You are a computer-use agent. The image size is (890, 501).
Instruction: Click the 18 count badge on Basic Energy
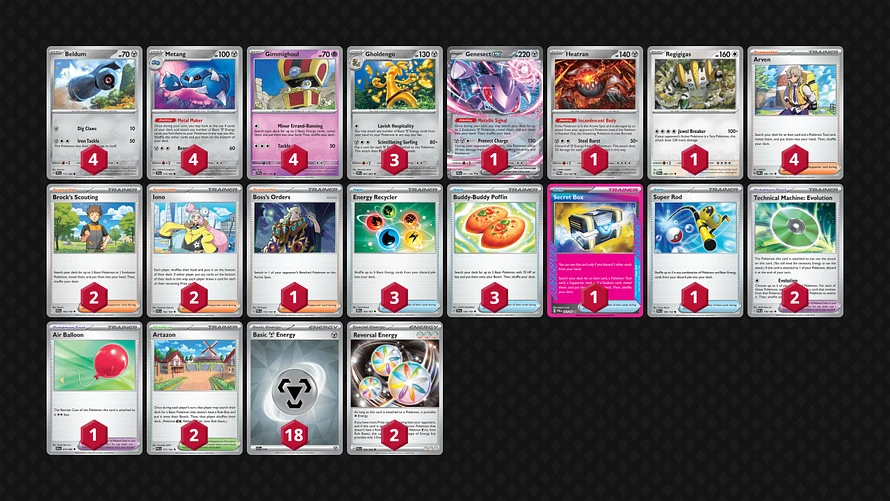pos(294,435)
